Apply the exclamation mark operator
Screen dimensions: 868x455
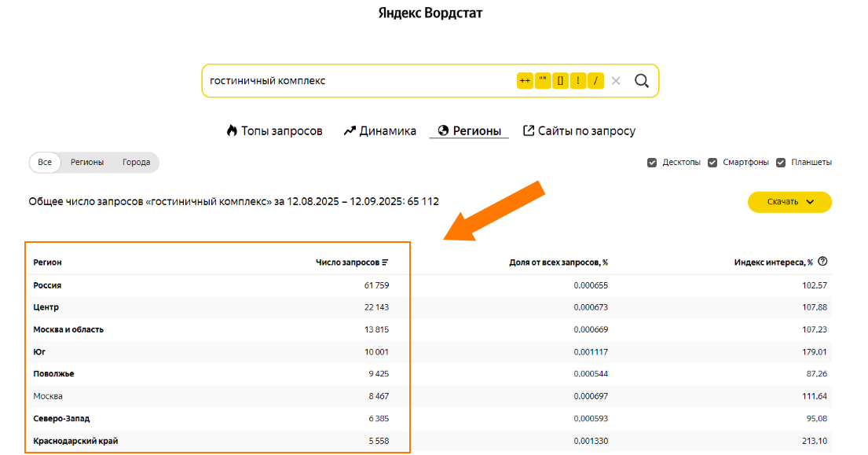[x=578, y=81]
